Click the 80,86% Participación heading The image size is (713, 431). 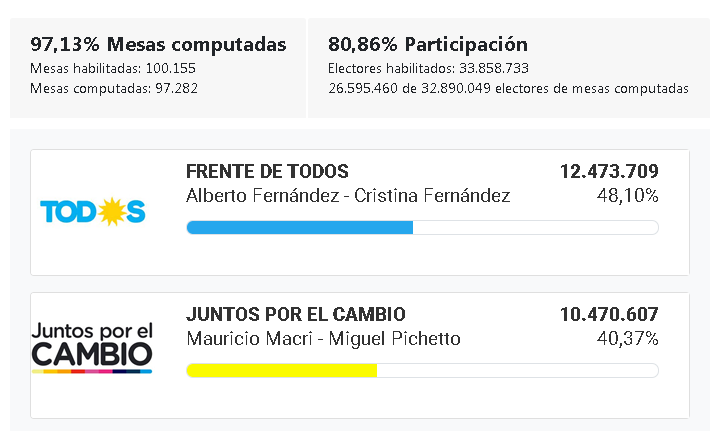click(427, 44)
